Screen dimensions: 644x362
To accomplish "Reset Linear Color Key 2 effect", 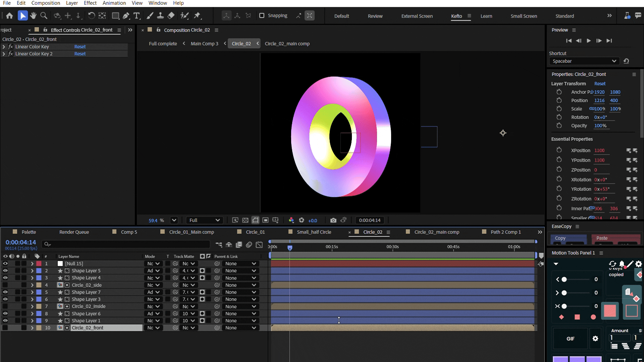I will (x=80, y=54).
